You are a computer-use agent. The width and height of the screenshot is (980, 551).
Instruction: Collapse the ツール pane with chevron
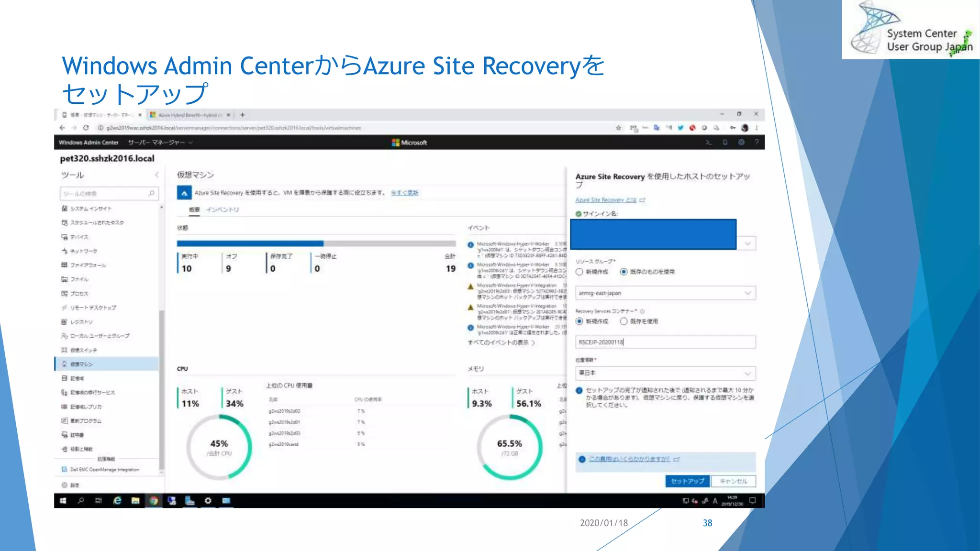[156, 175]
